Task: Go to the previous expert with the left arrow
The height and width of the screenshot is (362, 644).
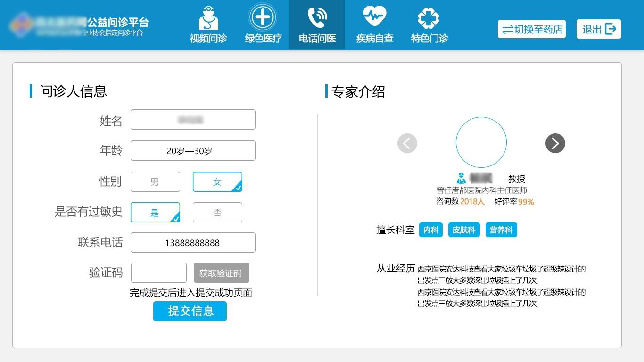Action: [x=407, y=143]
